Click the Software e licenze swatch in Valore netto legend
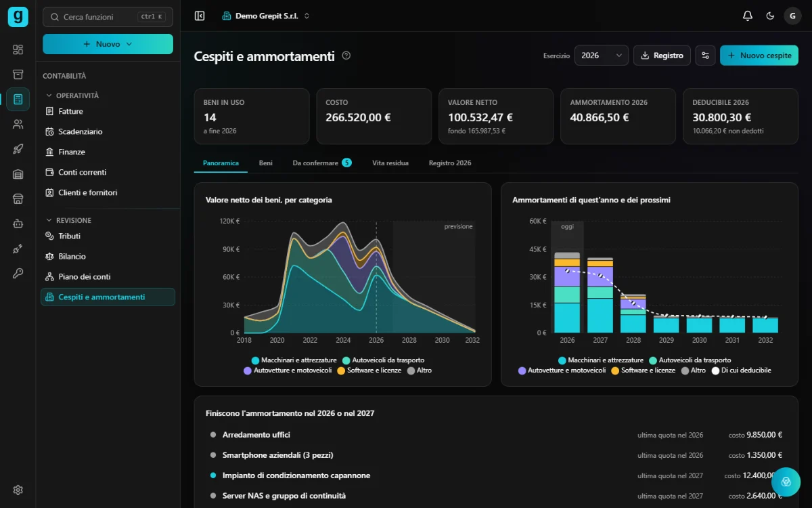This screenshot has height=508, width=812. [x=341, y=371]
